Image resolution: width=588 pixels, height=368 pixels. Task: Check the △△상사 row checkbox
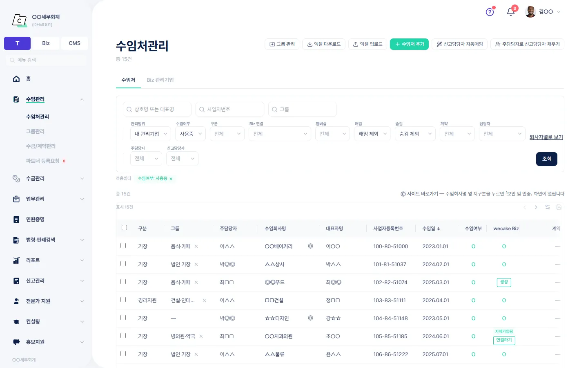[123, 264]
